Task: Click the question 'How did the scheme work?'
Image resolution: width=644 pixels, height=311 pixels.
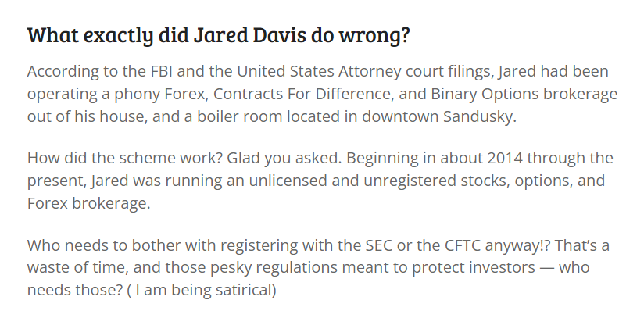Action: tap(125, 158)
